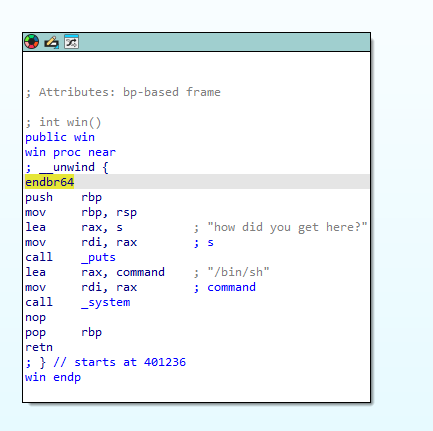Select the retn instruction
433x431 pixels.
click(x=39, y=347)
